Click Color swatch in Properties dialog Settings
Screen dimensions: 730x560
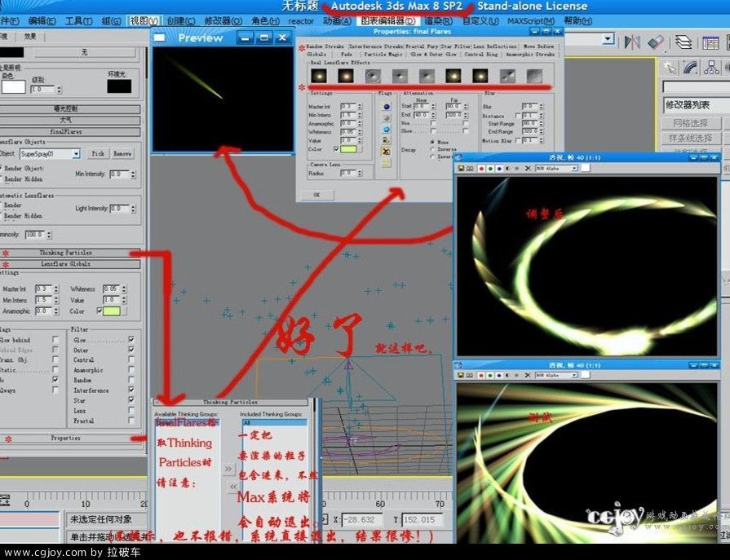click(x=348, y=149)
